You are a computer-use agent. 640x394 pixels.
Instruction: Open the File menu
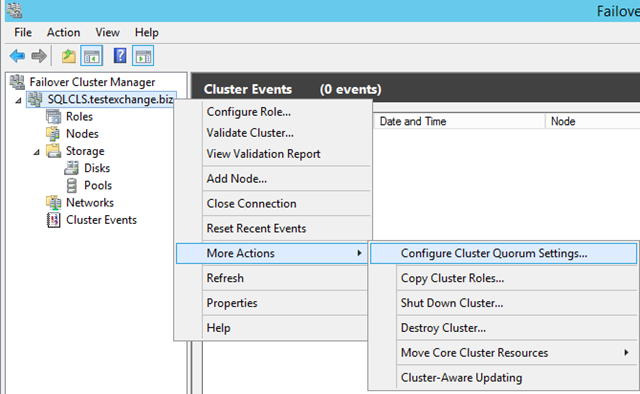pos(23,32)
